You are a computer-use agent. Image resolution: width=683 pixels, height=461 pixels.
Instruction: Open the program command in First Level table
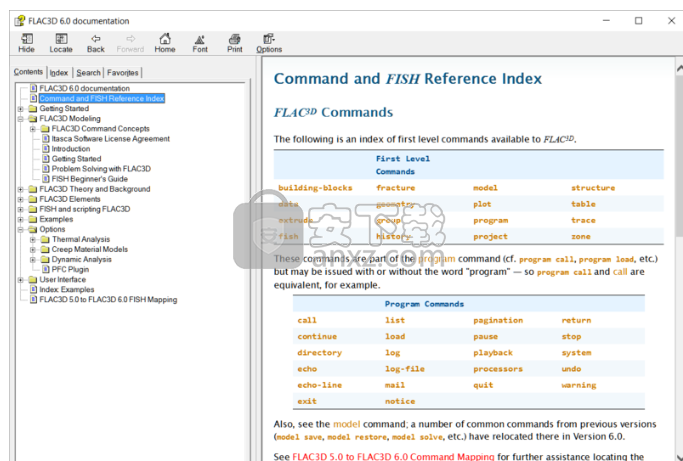[x=490, y=220]
